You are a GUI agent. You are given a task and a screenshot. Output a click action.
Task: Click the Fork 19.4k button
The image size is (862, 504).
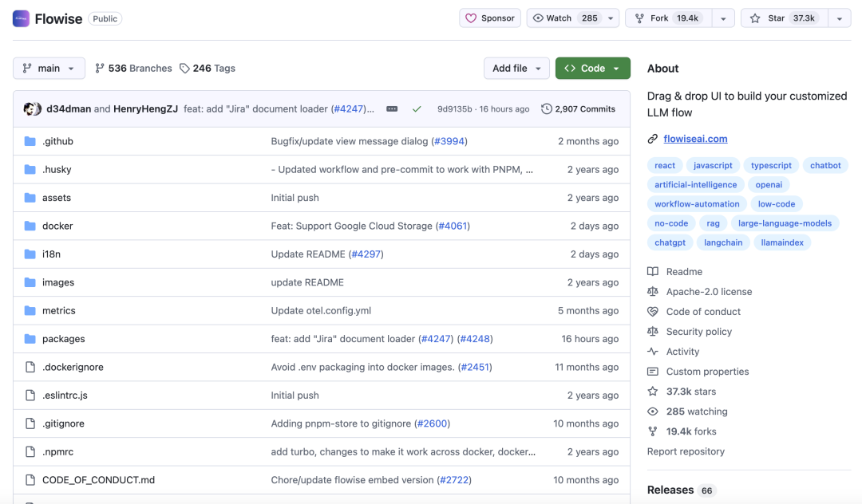click(x=669, y=18)
